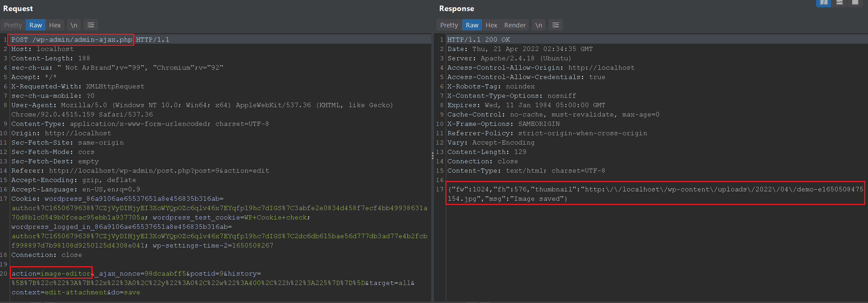
Task: Click the 'sec-ch-ua-mobile: ?0' header
Action: point(53,96)
